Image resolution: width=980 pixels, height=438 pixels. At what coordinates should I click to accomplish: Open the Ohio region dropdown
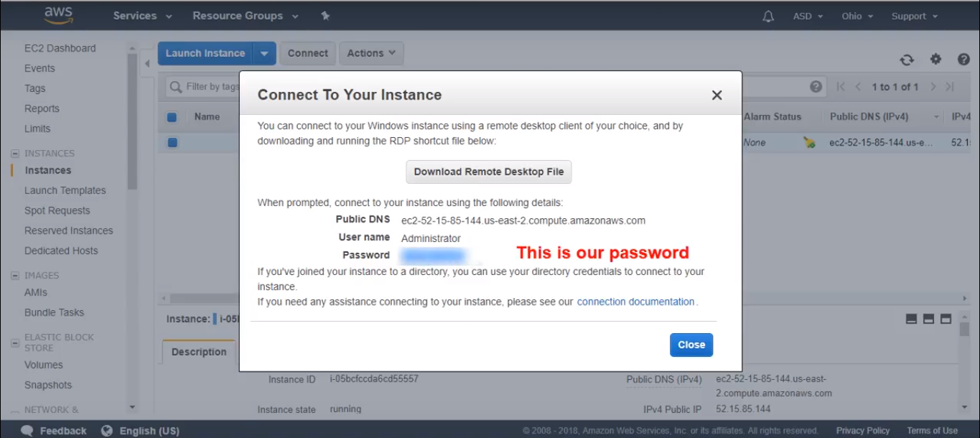pyautogui.click(x=857, y=16)
